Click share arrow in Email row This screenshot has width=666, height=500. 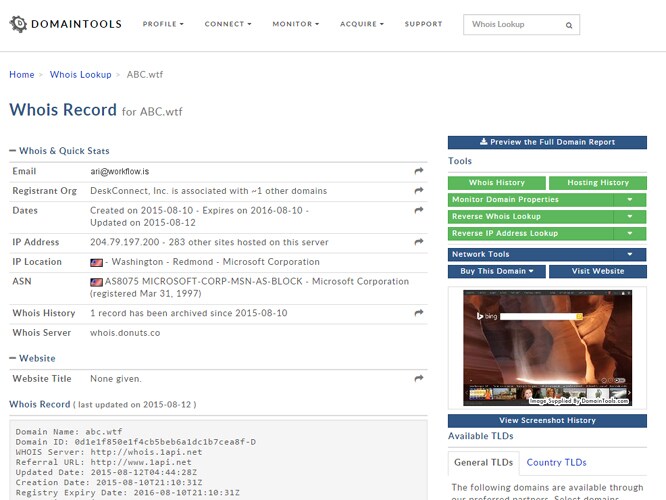tap(419, 172)
